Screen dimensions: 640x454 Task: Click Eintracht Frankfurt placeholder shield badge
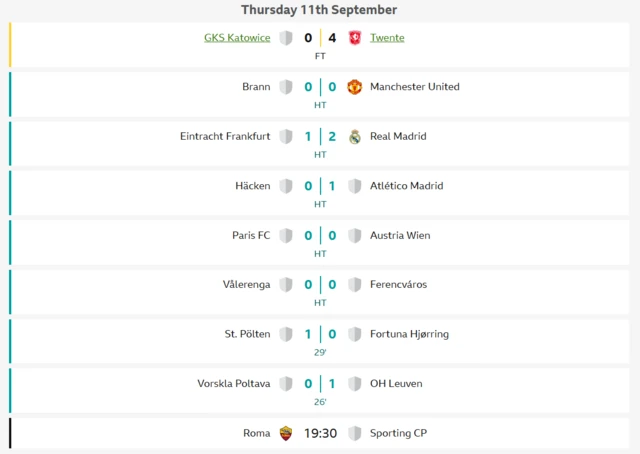(286, 137)
